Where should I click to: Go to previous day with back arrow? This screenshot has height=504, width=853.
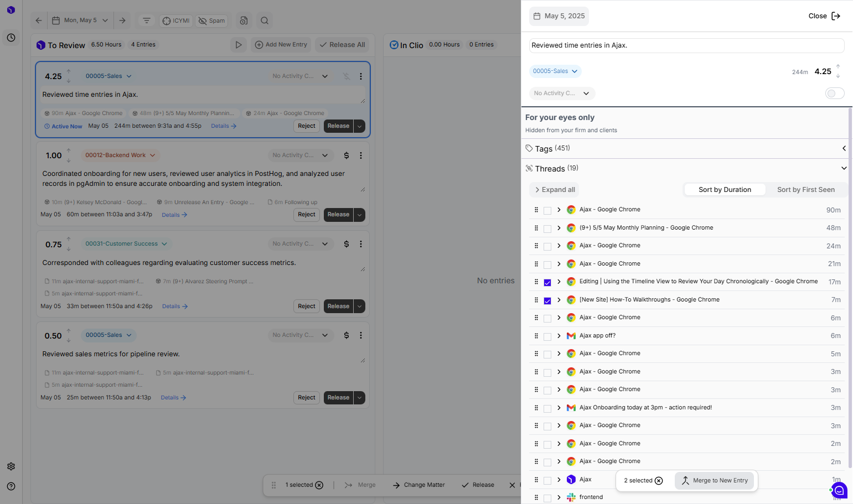tap(39, 20)
